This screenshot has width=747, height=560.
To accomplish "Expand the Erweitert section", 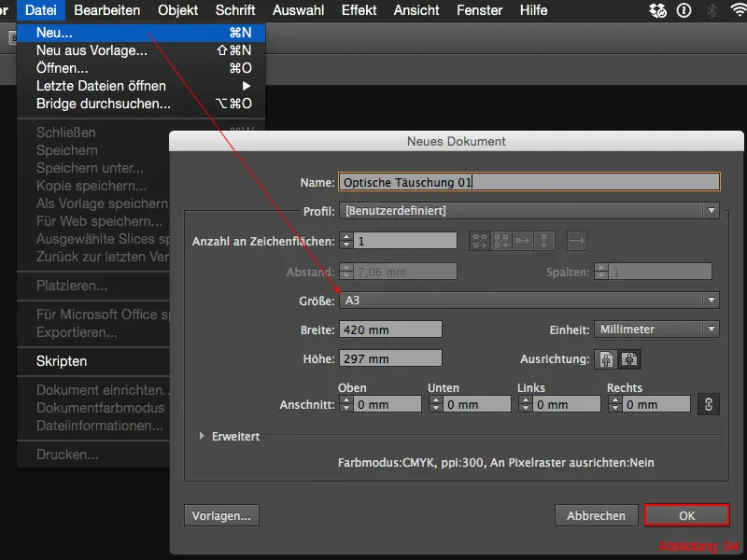I will pos(202,436).
